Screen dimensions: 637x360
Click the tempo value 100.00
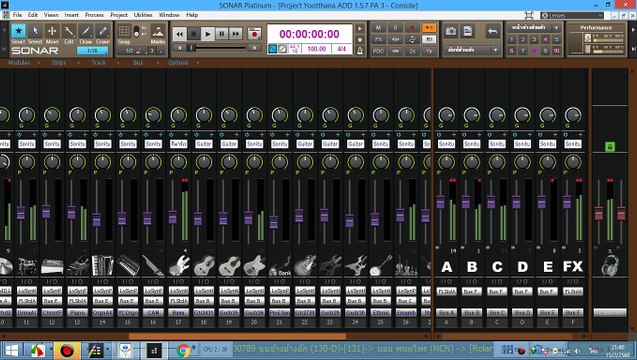coord(316,49)
